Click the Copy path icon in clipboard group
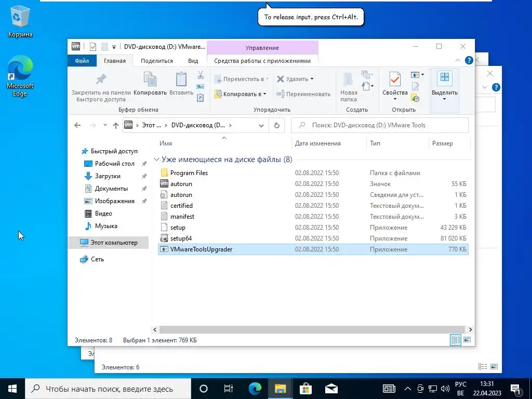The width and height of the screenshot is (532, 399). point(201,87)
